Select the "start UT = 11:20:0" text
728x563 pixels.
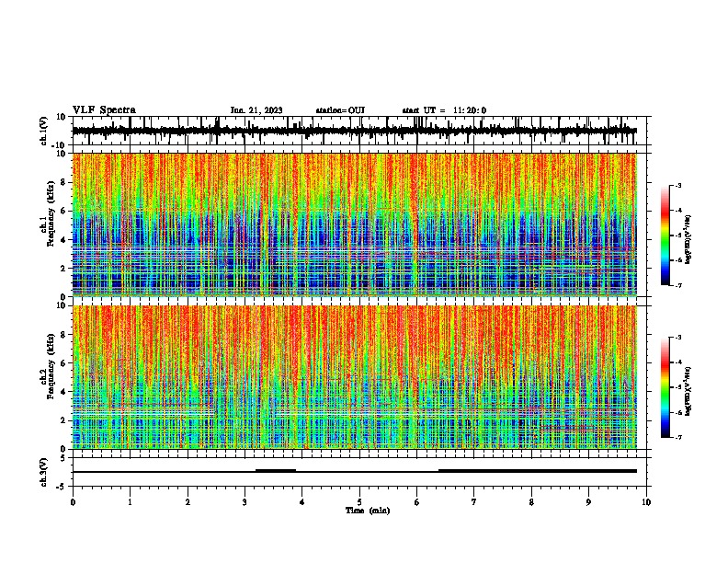[x=444, y=110]
